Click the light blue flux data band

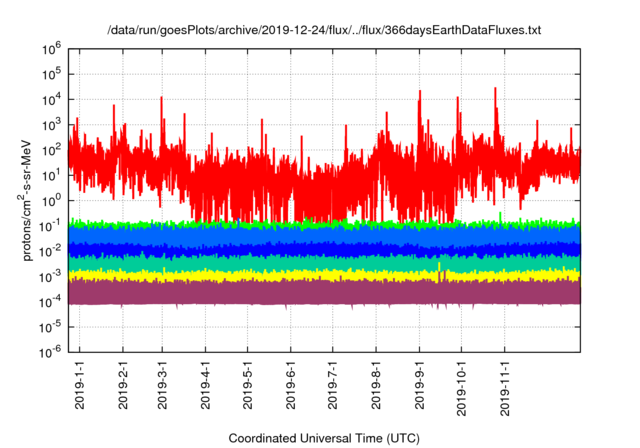coord(324,236)
